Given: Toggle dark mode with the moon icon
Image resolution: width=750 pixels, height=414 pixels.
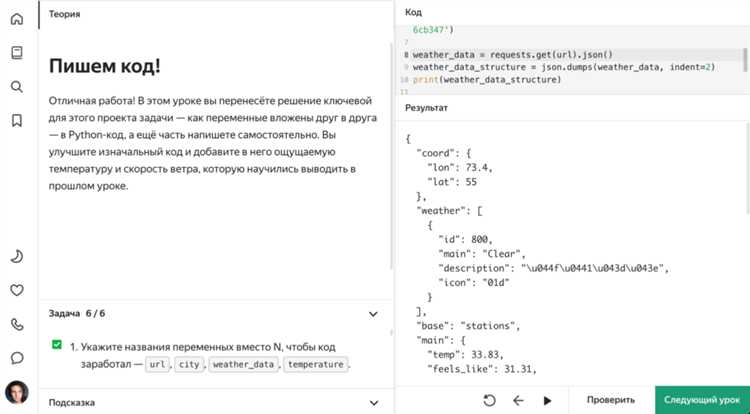Looking at the screenshot, I should coord(17,256).
